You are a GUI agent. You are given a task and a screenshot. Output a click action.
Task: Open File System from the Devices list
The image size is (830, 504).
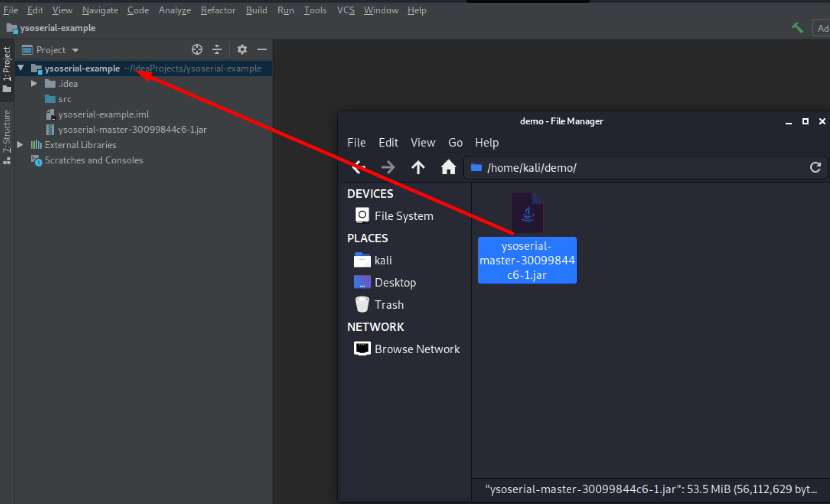coord(403,215)
